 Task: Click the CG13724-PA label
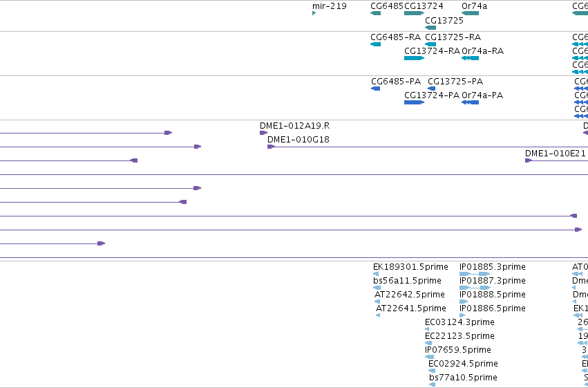pos(432,95)
